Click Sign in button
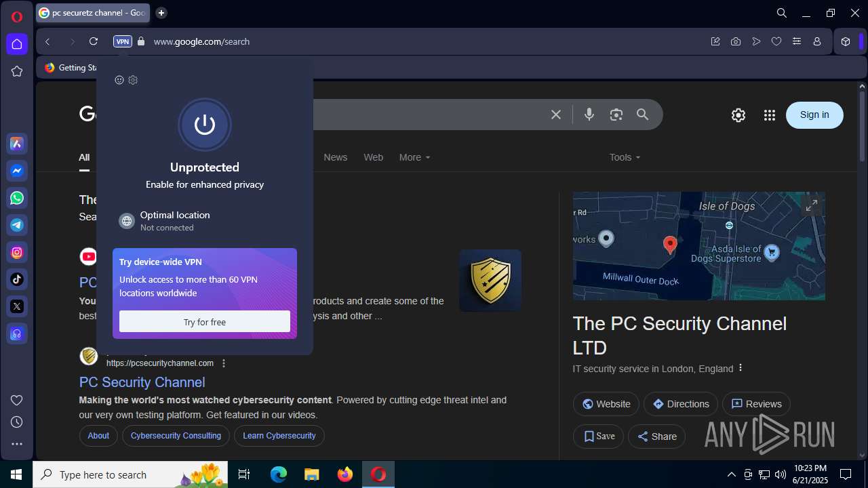868x488 pixels. tap(814, 115)
